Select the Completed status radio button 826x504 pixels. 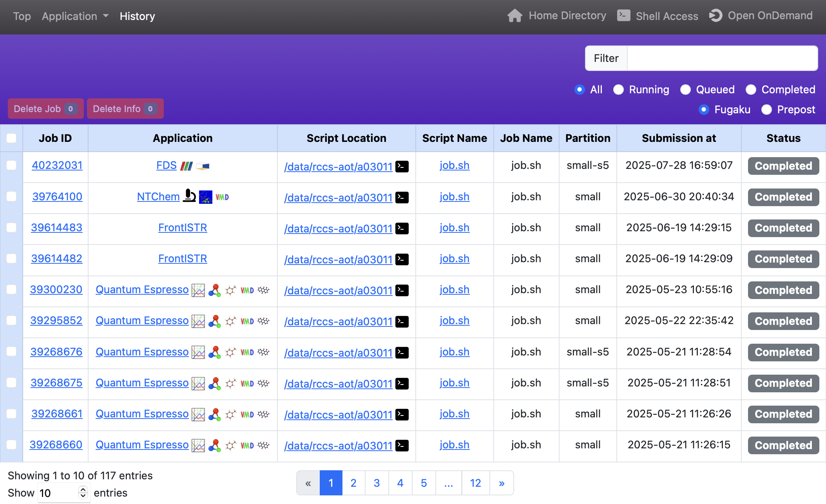click(751, 90)
